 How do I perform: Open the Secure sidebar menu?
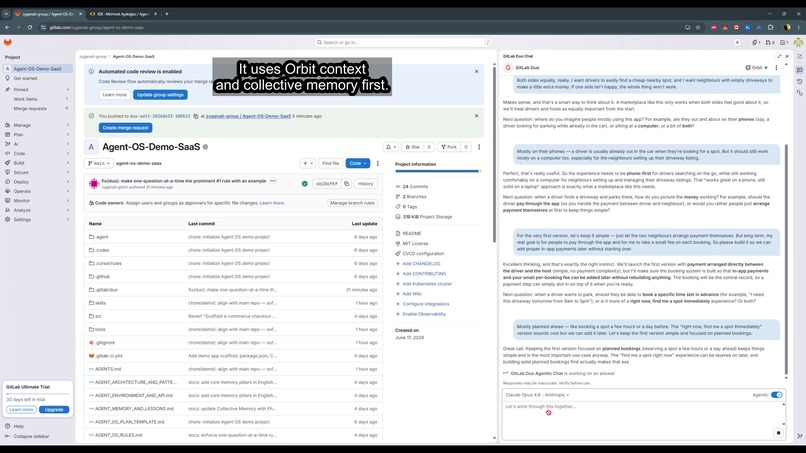pyautogui.click(x=37, y=172)
